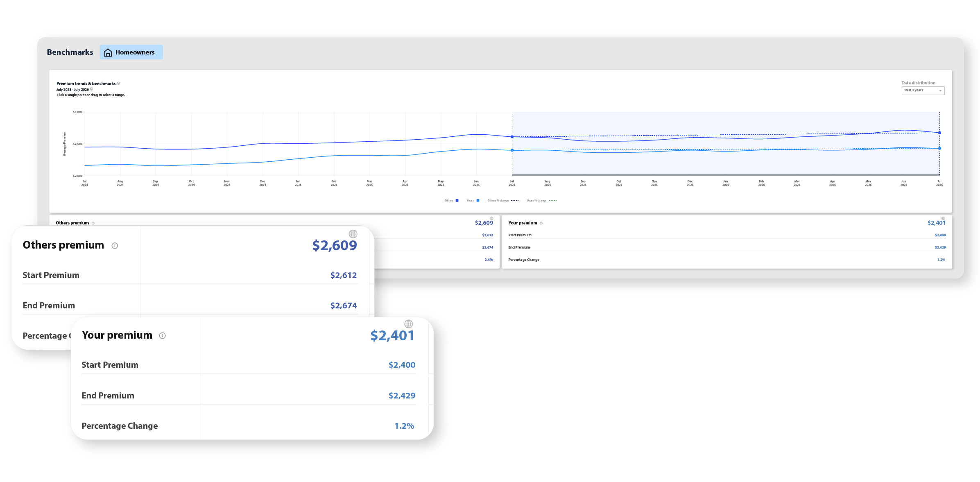Viewport: 980px width, 482px height.
Task: Toggle the Yours series in the chart legend
Action: click(x=473, y=201)
